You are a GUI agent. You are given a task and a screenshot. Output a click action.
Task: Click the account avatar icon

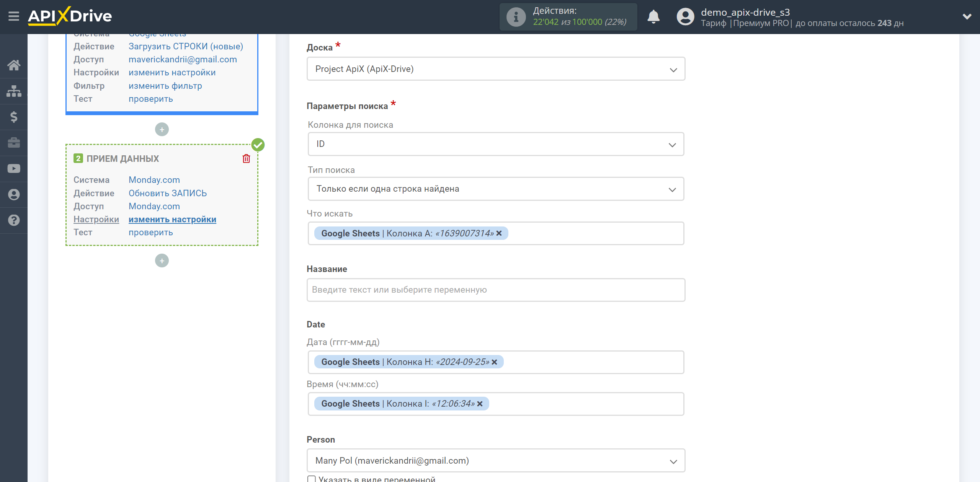tap(685, 17)
